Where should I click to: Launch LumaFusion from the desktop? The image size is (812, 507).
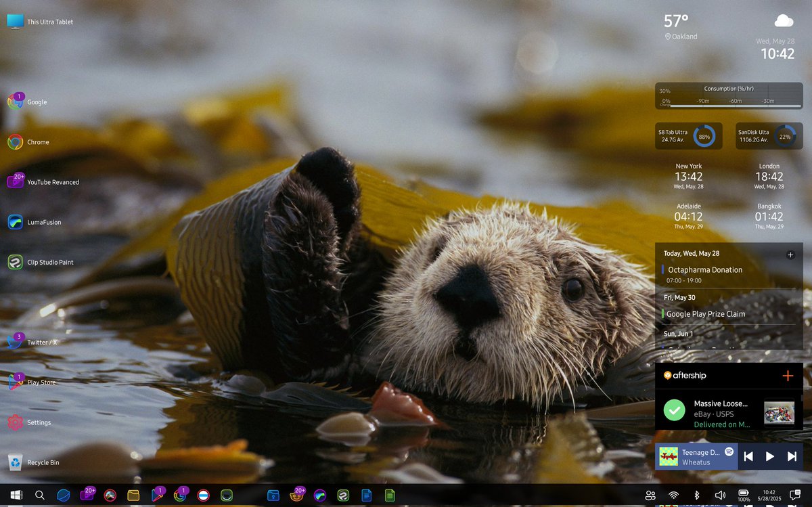(x=35, y=222)
